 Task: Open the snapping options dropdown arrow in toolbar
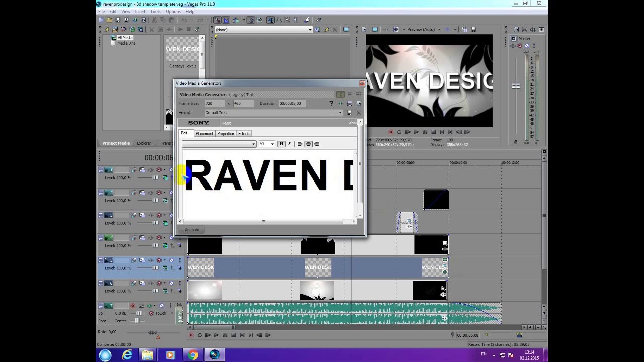(244, 20)
